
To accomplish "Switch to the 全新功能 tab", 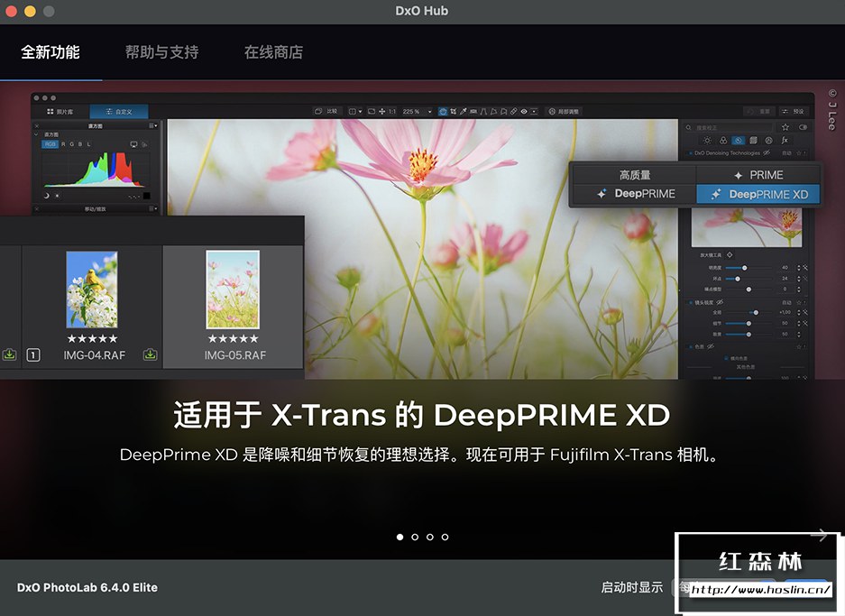I will point(51,52).
